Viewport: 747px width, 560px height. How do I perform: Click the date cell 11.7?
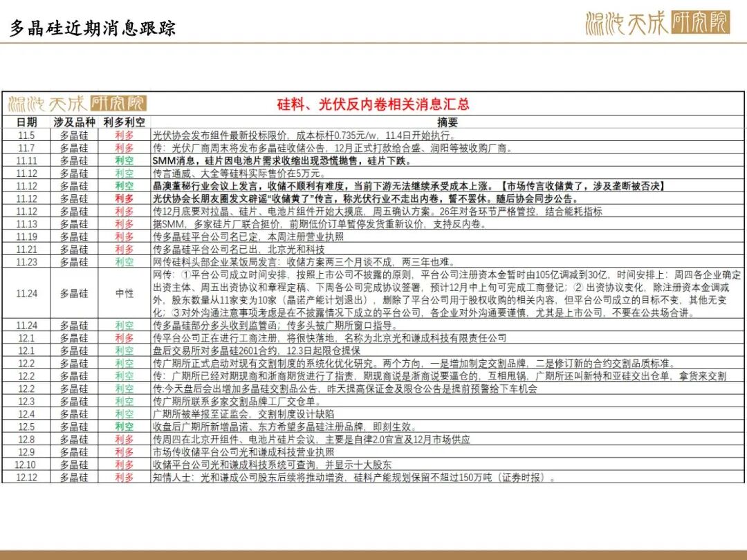tap(27, 148)
